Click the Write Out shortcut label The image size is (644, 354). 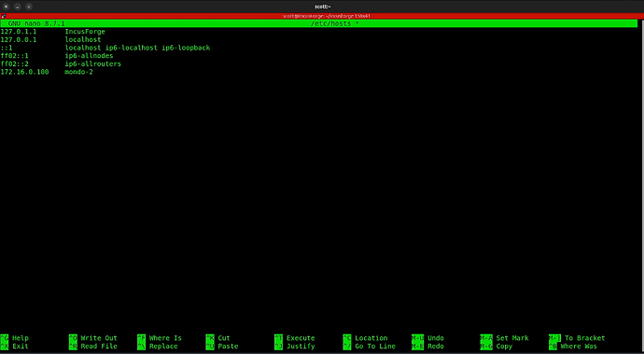coord(99,338)
